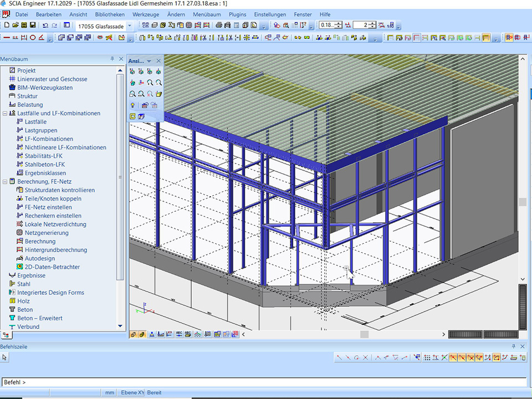
Task: Click the open file folder icon
Action: pos(15,25)
